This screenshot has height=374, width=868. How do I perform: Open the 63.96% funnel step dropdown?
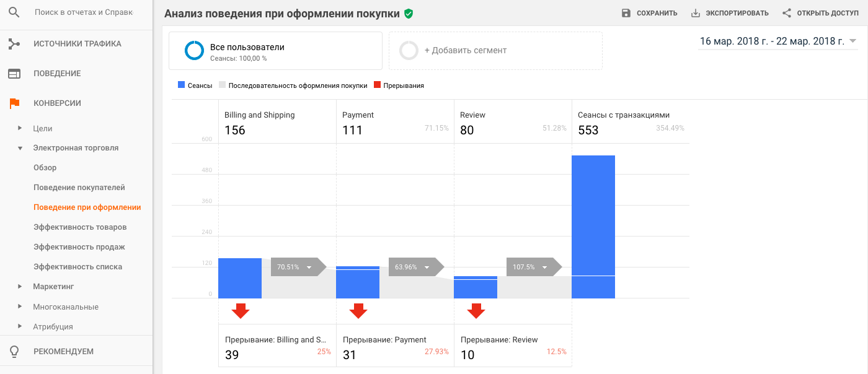pos(427,267)
